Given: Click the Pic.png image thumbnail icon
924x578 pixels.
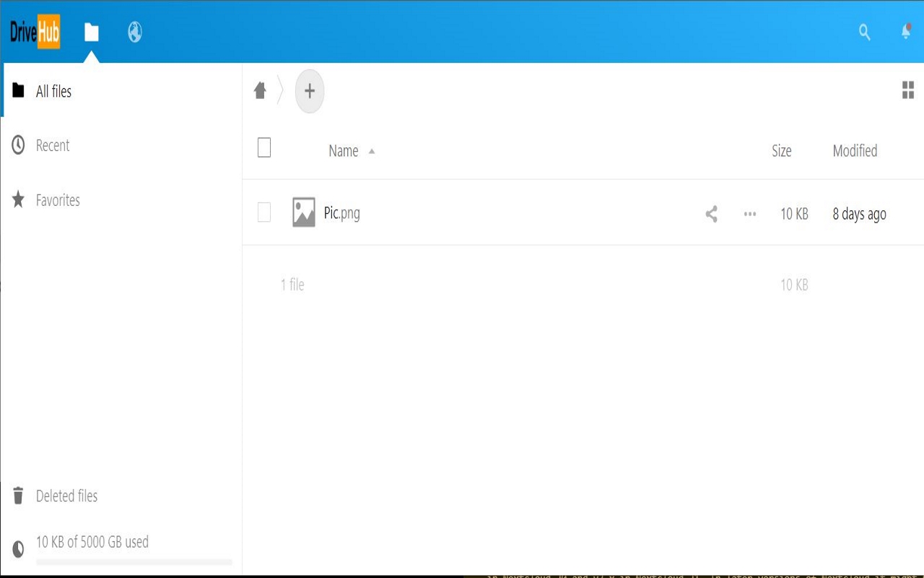Looking at the screenshot, I should pos(304,212).
